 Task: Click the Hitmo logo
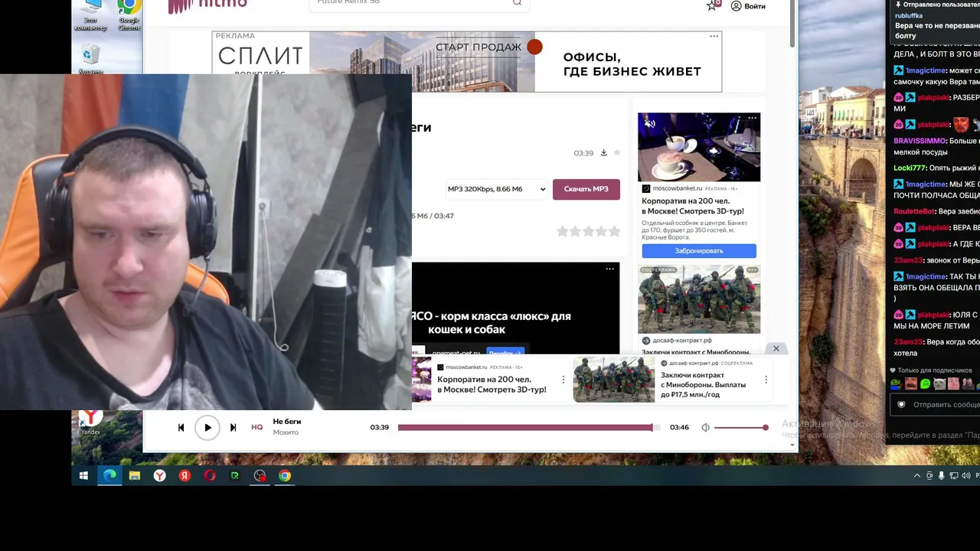pos(207,5)
